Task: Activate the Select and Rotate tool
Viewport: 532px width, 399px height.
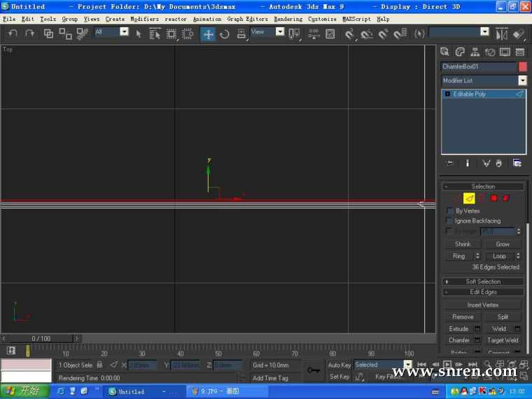Action: coord(225,34)
